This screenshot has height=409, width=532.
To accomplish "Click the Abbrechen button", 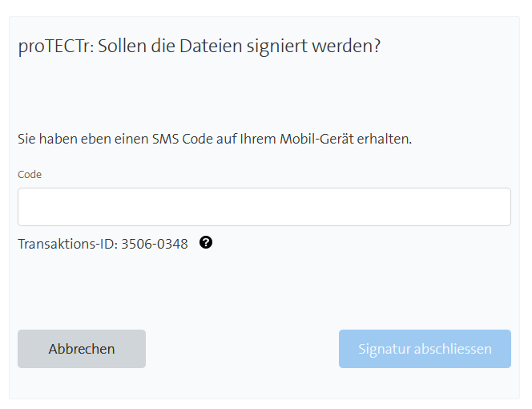I will pos(82,349).
